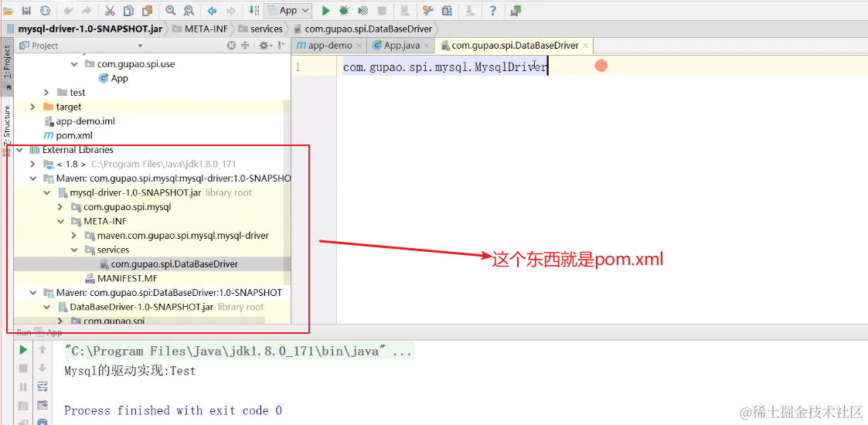This screenshot has height=425, width=868.
Task: Click the Copy icon in toolbar
Action: pyautogui.click(x=128, y=10)
